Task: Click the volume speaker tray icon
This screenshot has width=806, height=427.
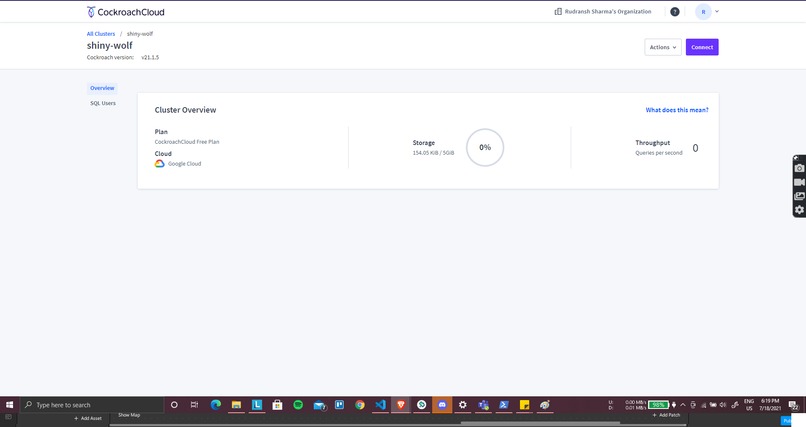Action: coord(723,405)
